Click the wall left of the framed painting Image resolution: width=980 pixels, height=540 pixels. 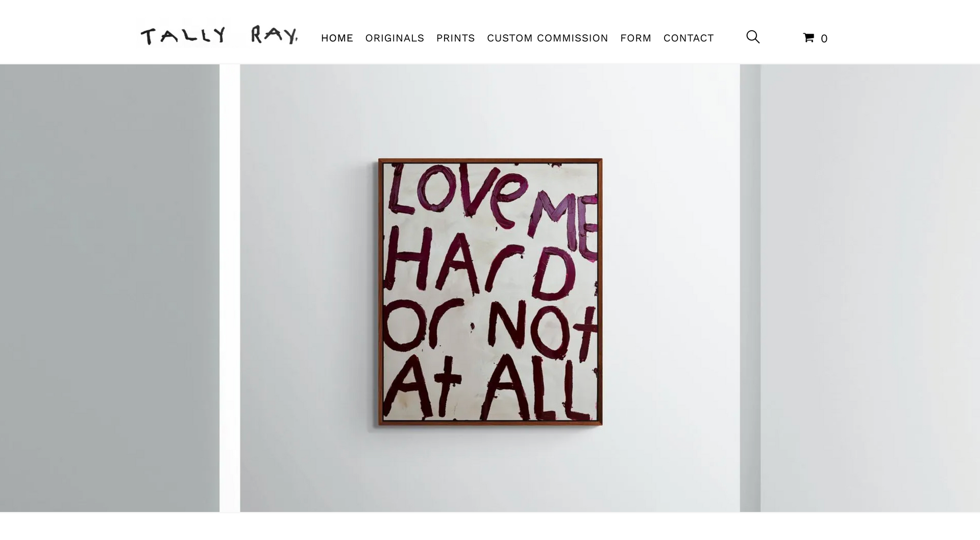tap(309, 288)
